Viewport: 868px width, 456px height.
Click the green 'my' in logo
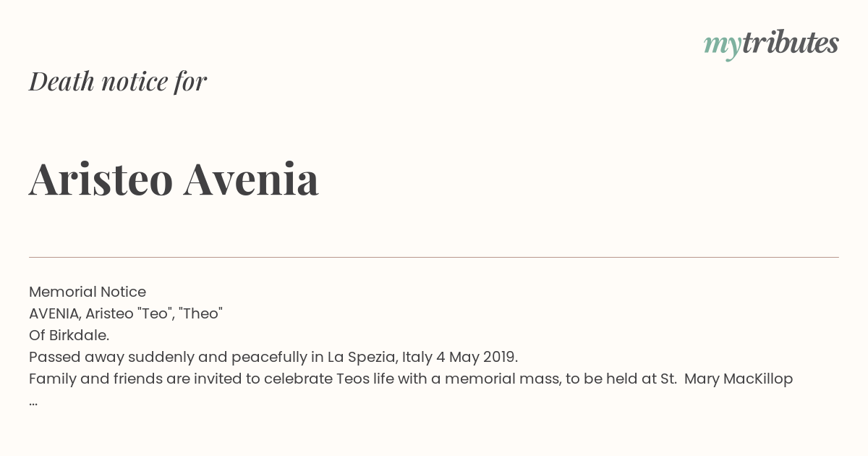pyautogui.click(x=723, y=46)
